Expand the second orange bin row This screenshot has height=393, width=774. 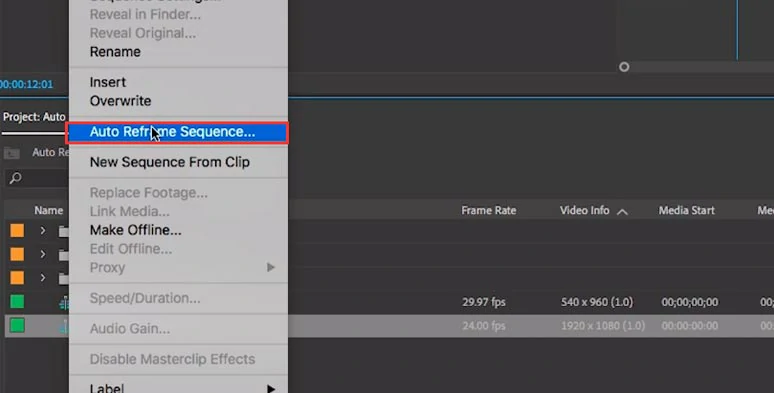tap(43, 254)
